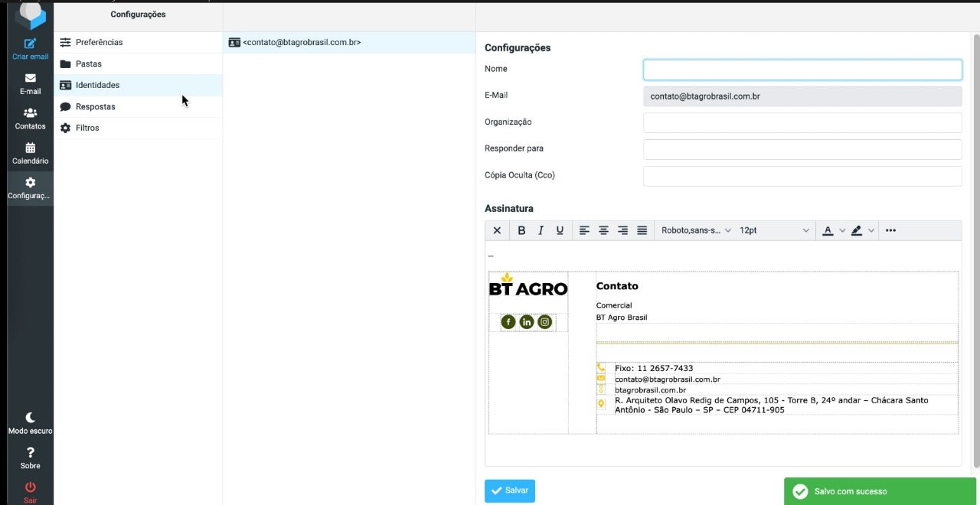Toggle Modo escuro dark mode

pos(30,418)
